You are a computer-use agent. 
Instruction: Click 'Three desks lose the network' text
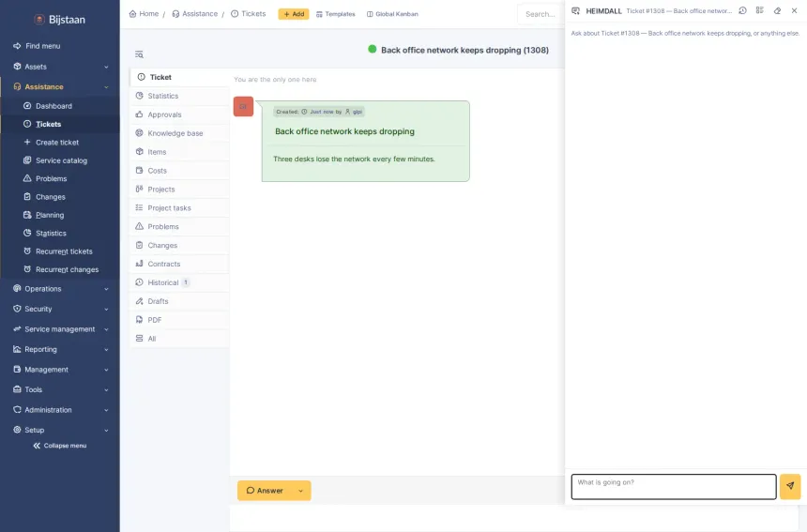tap(354, 159)
